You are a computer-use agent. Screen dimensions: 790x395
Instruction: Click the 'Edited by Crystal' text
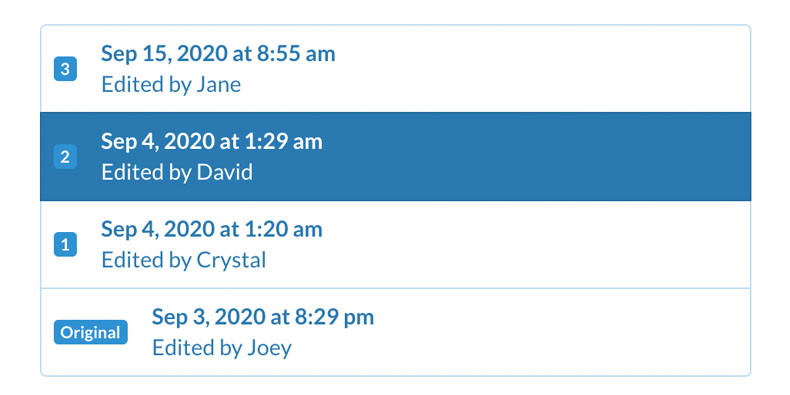pos(183,260)
